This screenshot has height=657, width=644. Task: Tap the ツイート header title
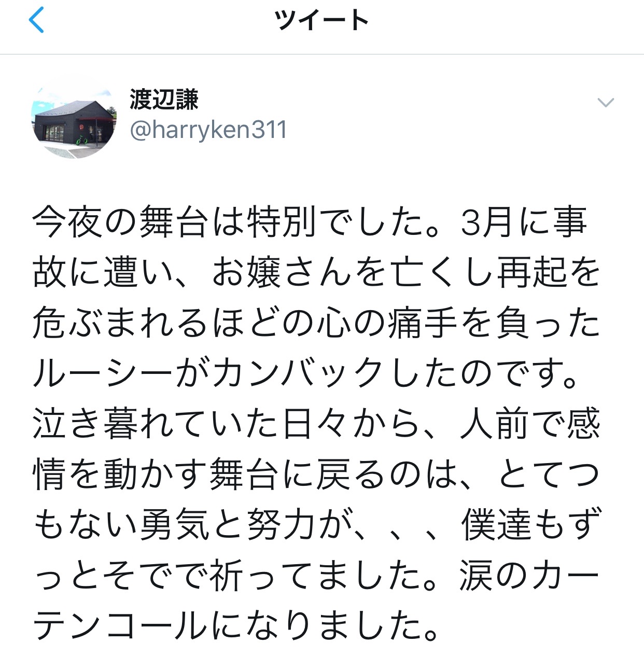pyautogui.click(x=321, y=21)
